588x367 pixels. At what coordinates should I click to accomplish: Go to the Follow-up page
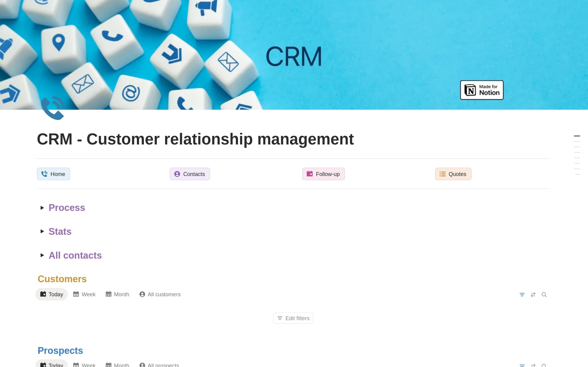[323, 174]
